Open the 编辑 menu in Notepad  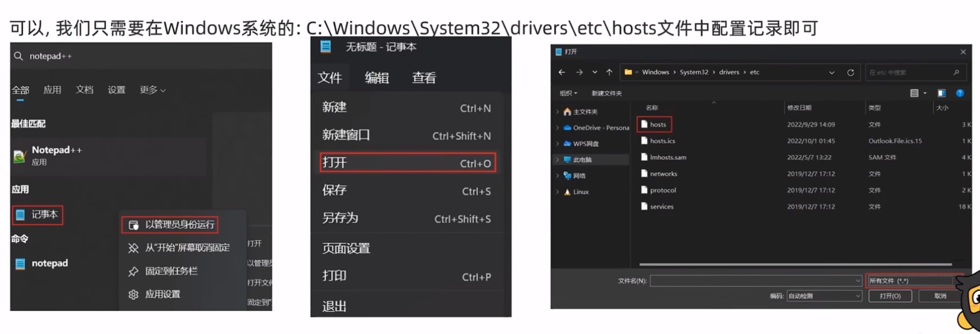tap(377, 78)
